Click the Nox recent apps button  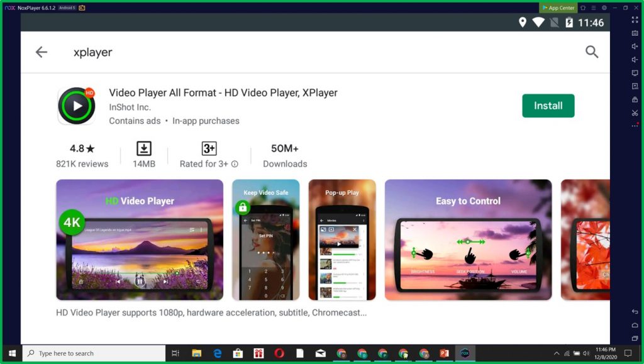tap(635, 339)
